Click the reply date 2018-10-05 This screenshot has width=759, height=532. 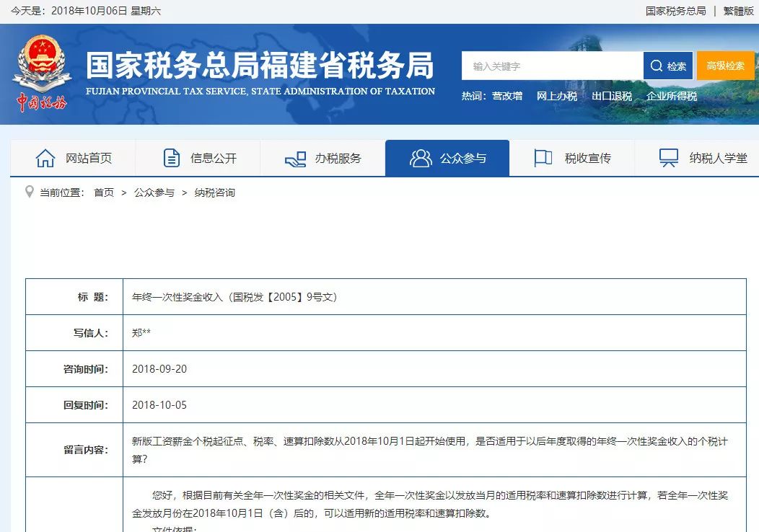pyautogui.click(x=159, y=405)
